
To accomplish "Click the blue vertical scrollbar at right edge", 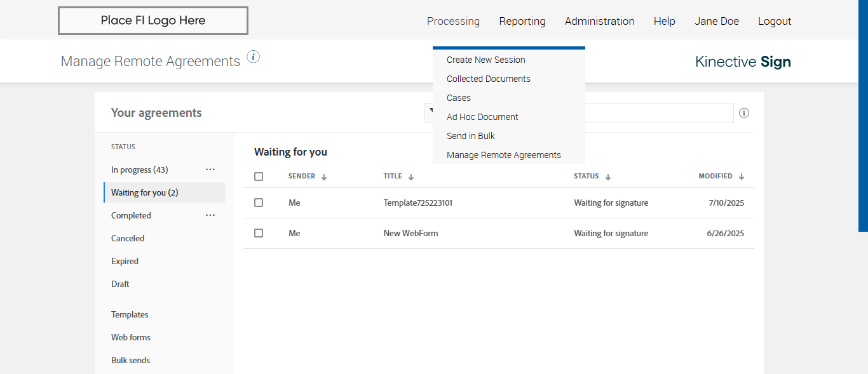I will click(x=864, y=114).
